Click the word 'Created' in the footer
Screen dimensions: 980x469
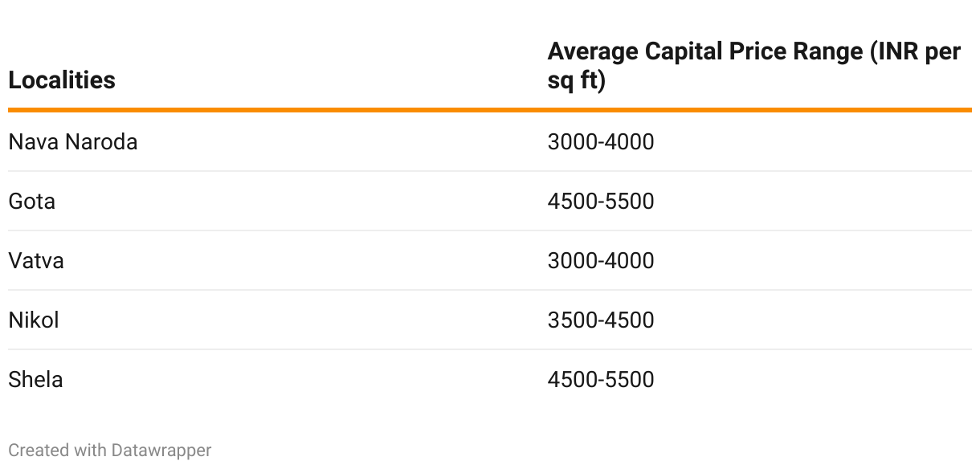point(39,451)
